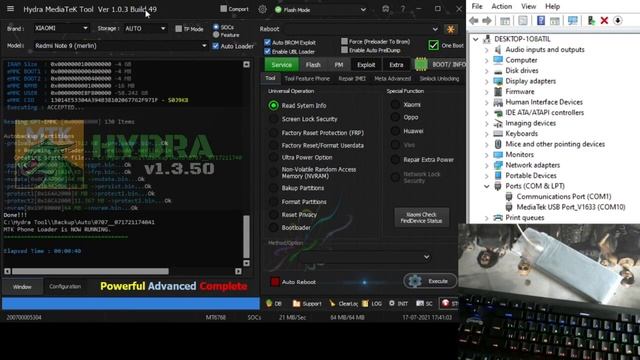The height and width of the screenshot is (360, 640).
Task: Click the red X uninstall device icon
Action: pyautogui.click(x=604, y=20)
